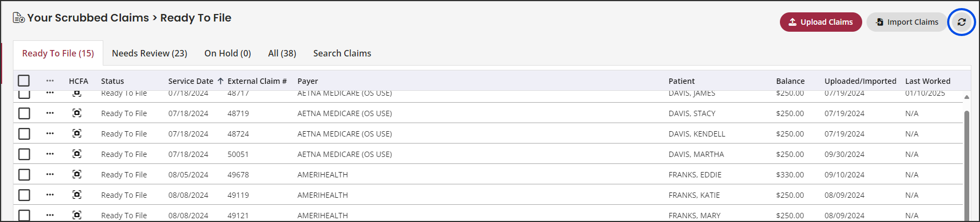Open HCFA form icon for DAVIS, STACY

point(77,113)
